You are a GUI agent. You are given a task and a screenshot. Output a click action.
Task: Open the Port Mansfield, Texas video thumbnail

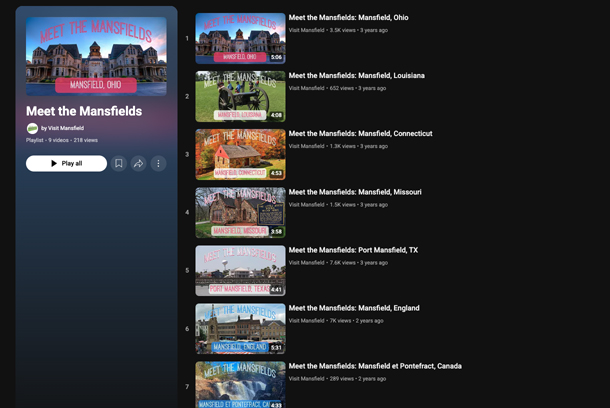(x=240, y=270)
